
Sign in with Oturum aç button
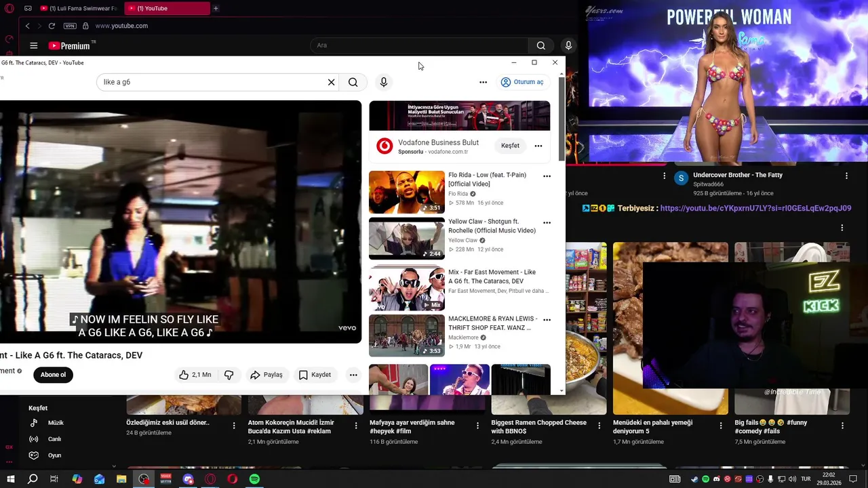tap(521, 82)
